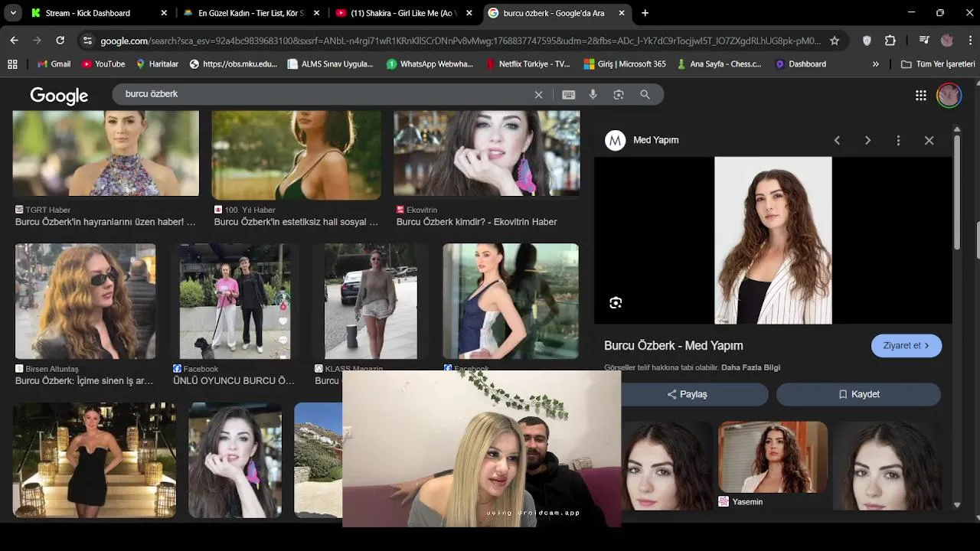Clear the search box text
The width and height of the screenshot is (980, 551).
538,95
